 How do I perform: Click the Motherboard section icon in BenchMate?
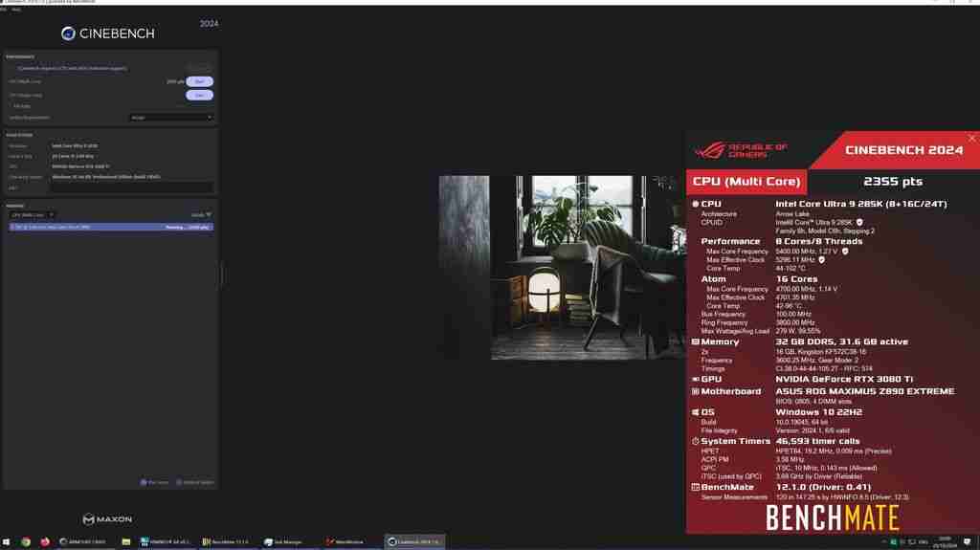(695, 392)
